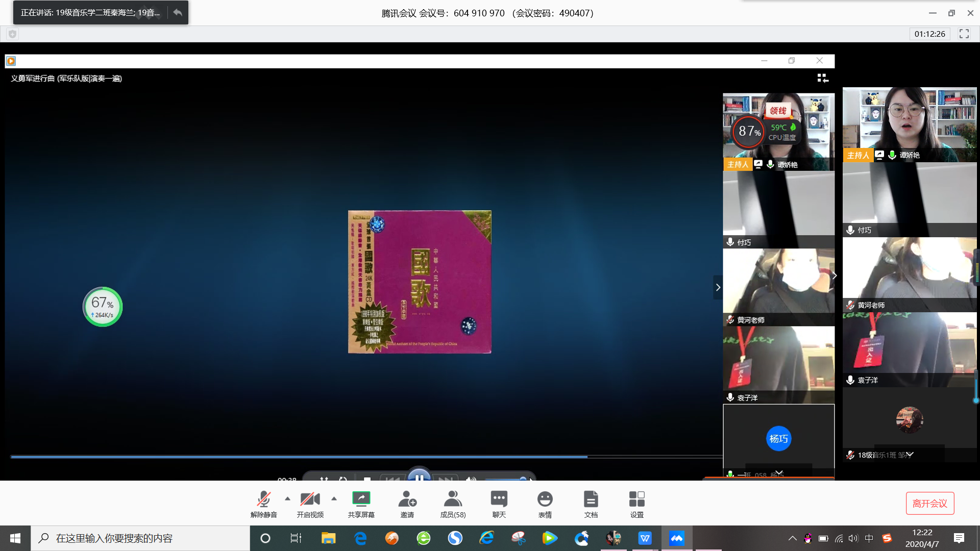Toggle video view layout icon top right
Viewport: 980px width, 551px height.
click(822, 78)
